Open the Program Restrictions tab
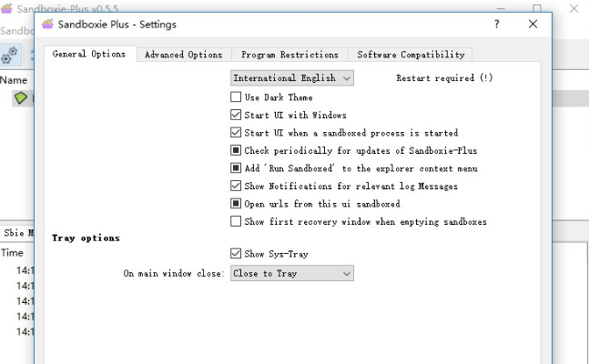 [x=289, y=55]
